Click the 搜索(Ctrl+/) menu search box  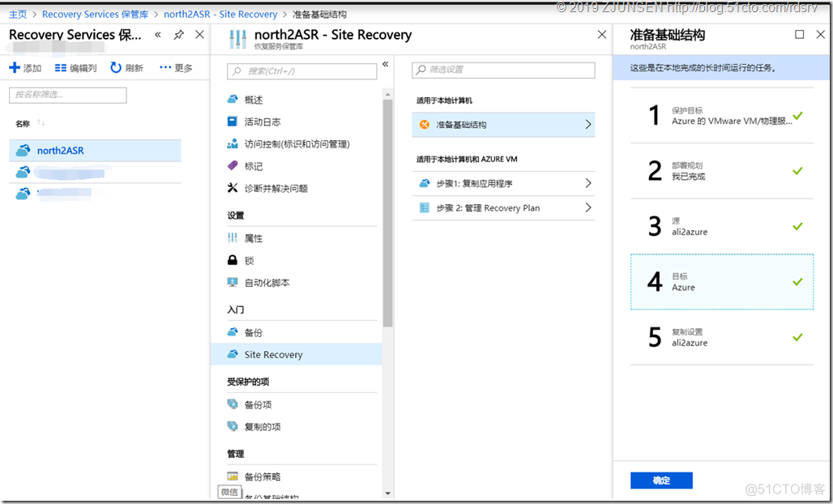pos(301,70)
